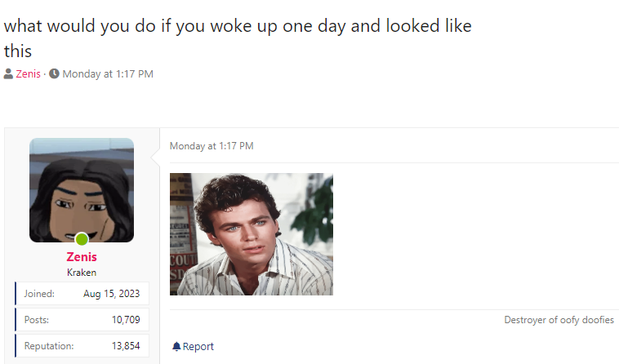Click the thread start time in the header
The width and height of the screenshot is (619, 364).
[x=108, y=74]
